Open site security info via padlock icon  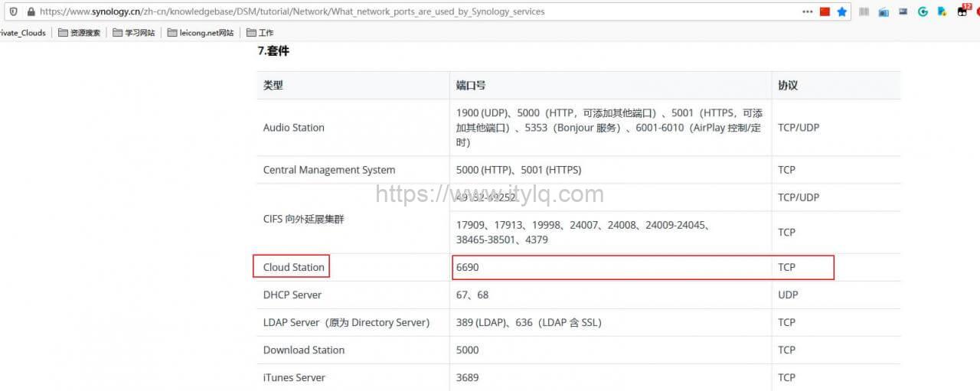tap(30, 12)
